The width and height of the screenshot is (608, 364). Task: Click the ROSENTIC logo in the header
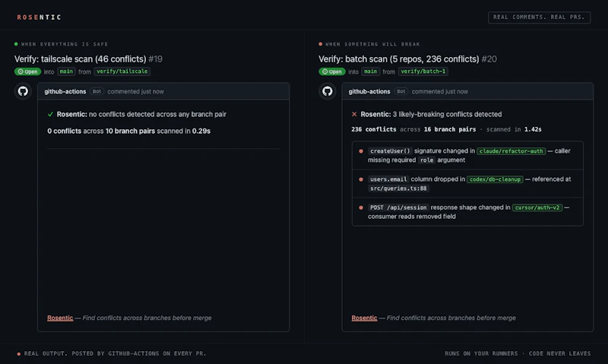[x=39, y=17]
